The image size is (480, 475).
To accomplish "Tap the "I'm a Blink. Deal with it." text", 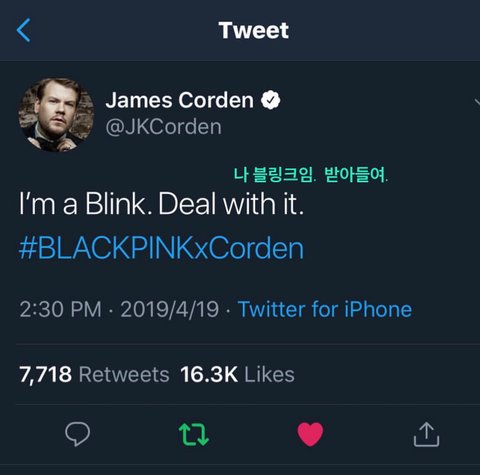I will point(161,204).
